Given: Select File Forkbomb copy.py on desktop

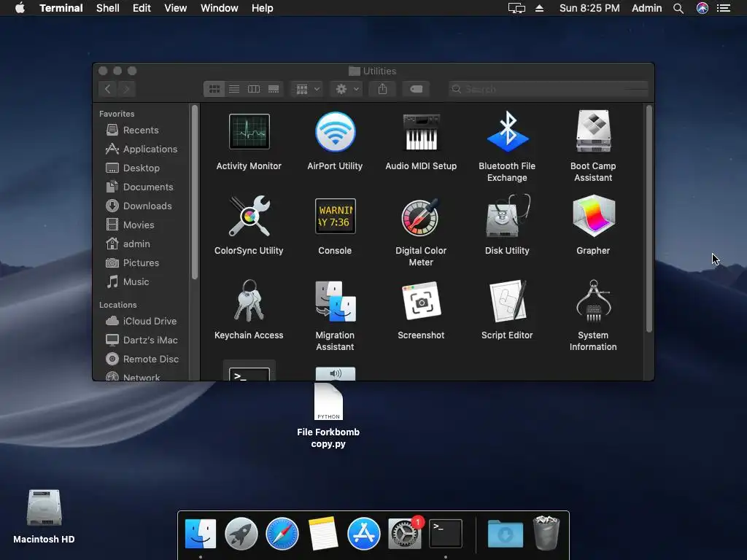Looking at the screenshot, I should click(x=328, y=402).
